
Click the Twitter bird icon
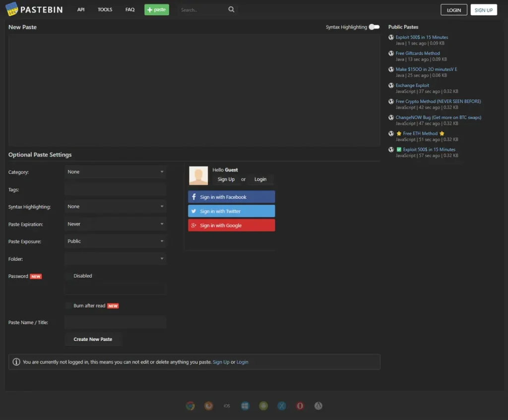point(194,211)
